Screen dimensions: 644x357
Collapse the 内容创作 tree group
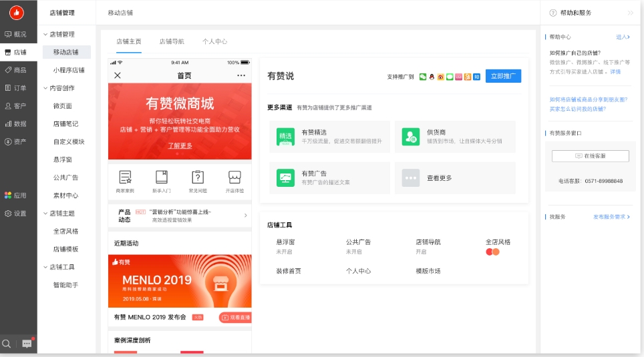45,88
